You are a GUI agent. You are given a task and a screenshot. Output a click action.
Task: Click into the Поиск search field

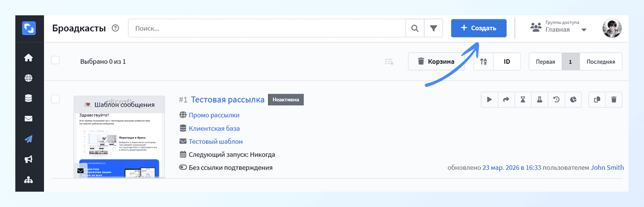point(267,28)
